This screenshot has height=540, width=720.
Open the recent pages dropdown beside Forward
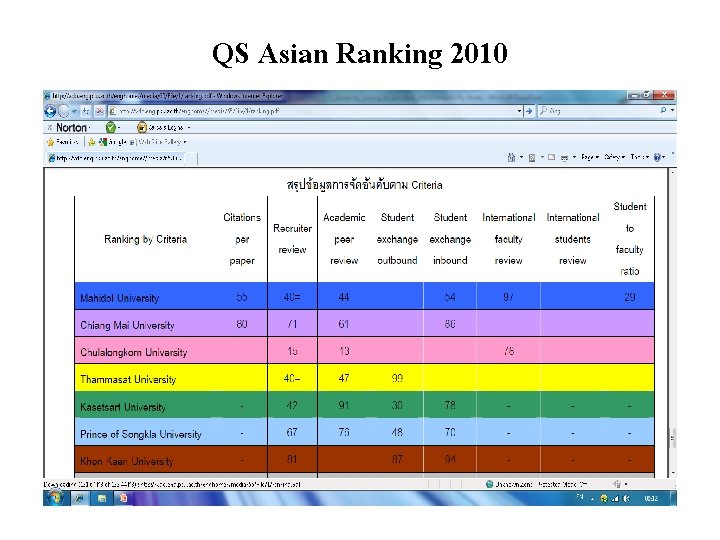click(74, 111)
